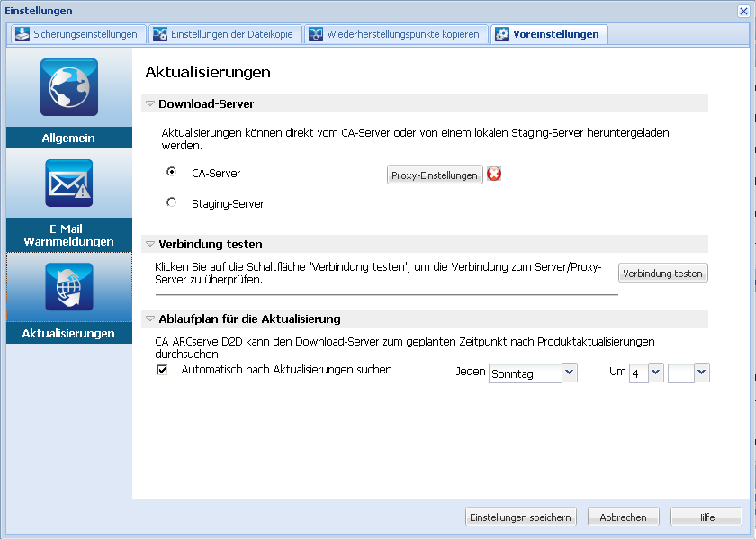
Task: Toggle Automatisch nach Aktualisierungen suchen checkbox
Action: (162, 370)
